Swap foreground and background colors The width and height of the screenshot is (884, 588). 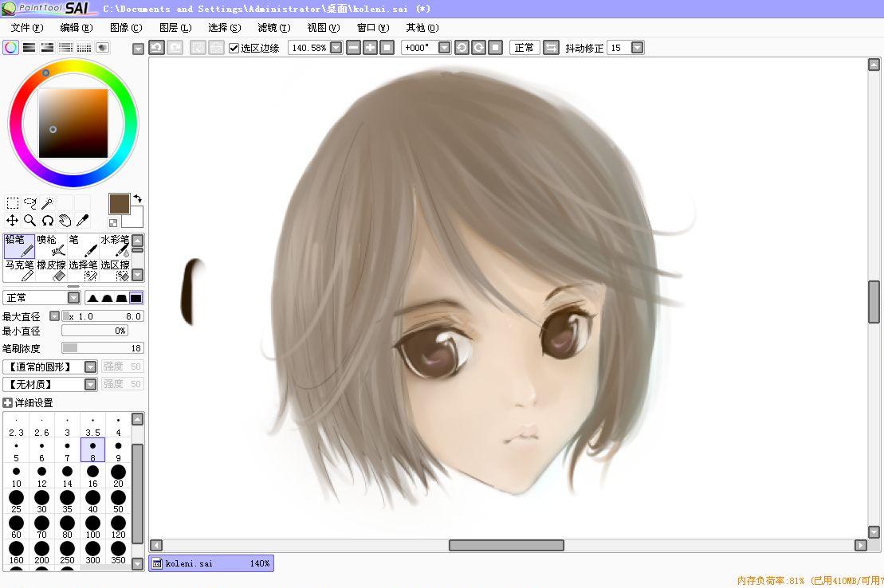tap(137, 198)
